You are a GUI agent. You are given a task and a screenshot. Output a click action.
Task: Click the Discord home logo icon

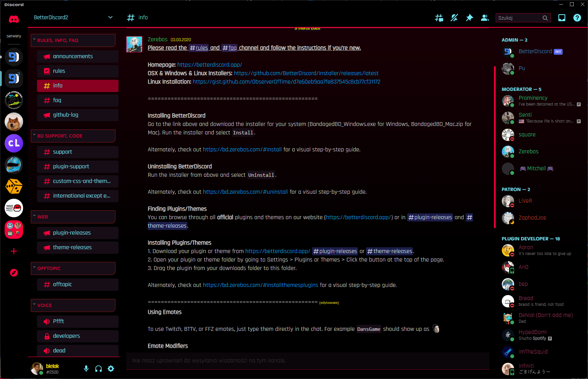point(14,19)
